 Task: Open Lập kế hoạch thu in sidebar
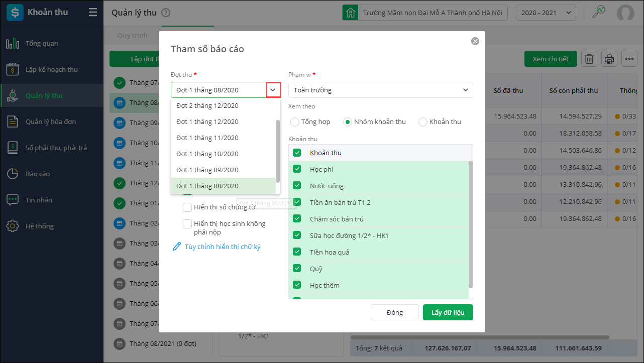click(52, 69)
